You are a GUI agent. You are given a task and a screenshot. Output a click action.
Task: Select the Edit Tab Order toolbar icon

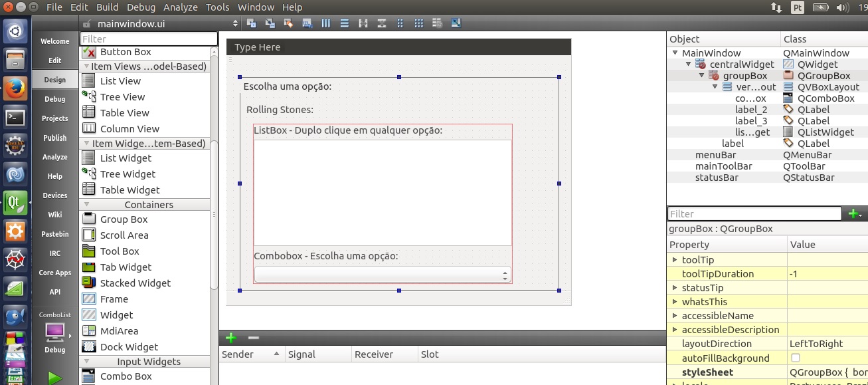pyautogui.click(x=307, y=23)
